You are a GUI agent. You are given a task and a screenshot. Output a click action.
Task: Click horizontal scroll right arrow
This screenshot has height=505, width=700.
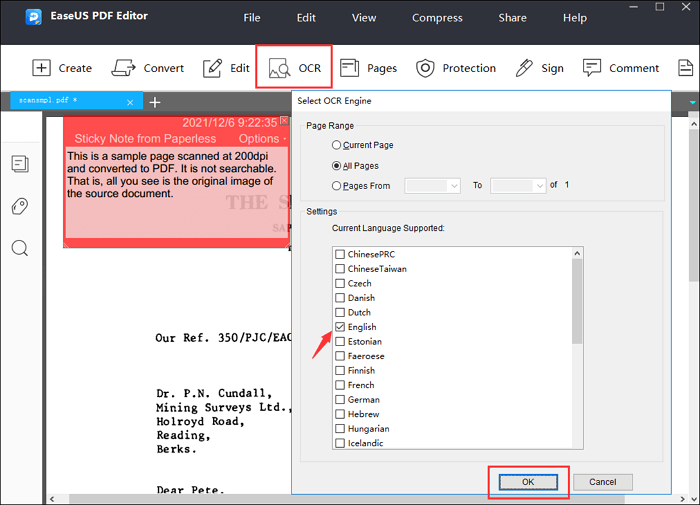682,499
